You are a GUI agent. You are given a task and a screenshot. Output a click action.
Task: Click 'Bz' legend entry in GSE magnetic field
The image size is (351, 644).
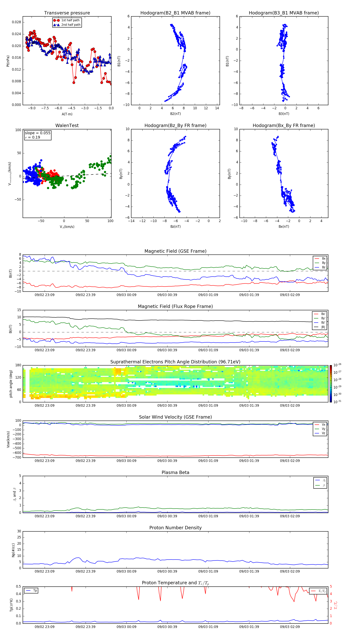click(320, 267)
